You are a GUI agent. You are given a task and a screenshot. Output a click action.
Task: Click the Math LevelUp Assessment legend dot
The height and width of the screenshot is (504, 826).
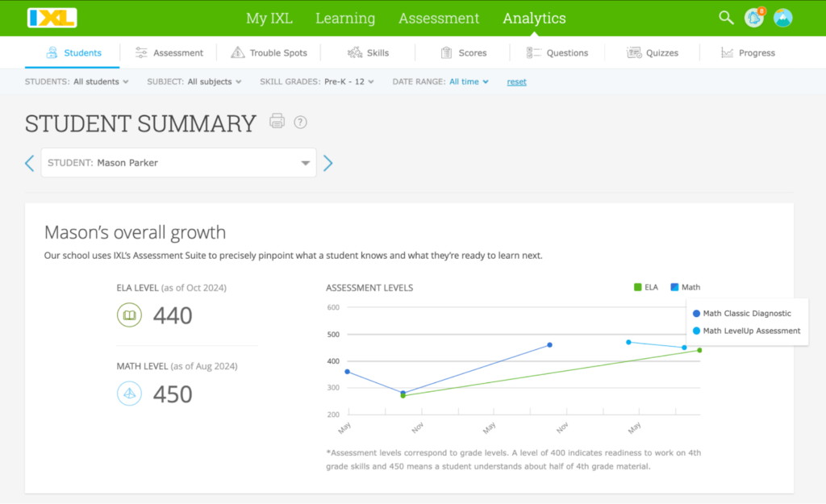696,331
